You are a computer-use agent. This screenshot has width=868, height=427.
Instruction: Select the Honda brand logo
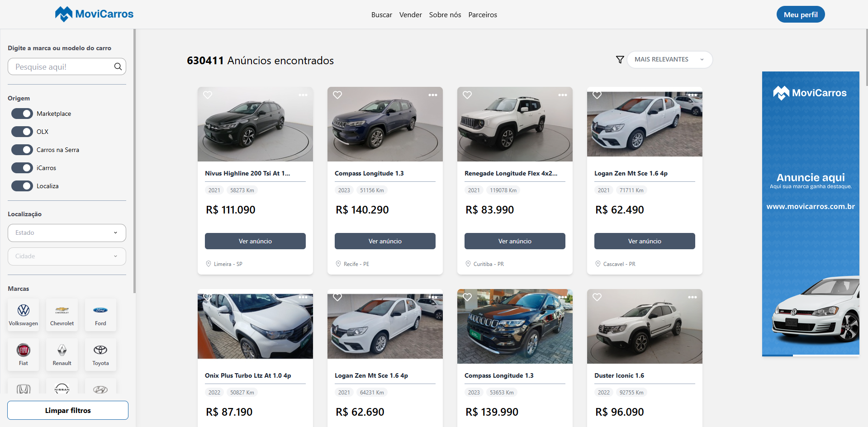pos(24,388)
